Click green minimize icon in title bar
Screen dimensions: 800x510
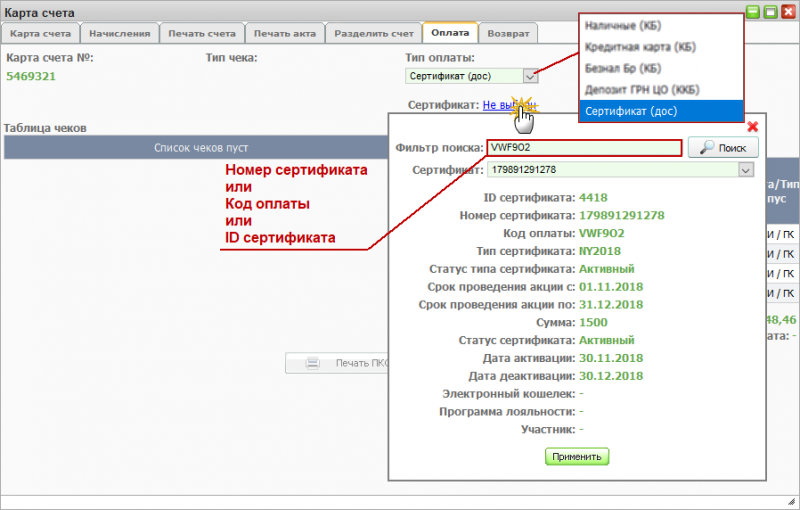click(753, 12)
